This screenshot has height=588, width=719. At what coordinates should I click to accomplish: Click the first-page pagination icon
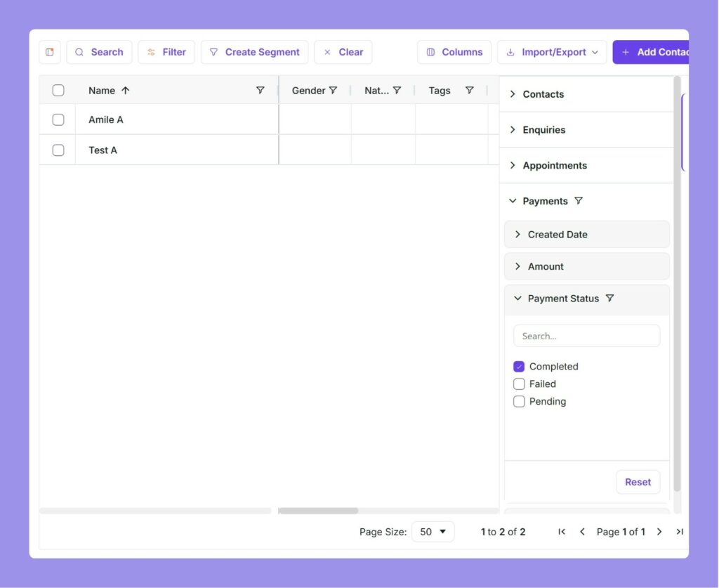click(x=561, y=532)
